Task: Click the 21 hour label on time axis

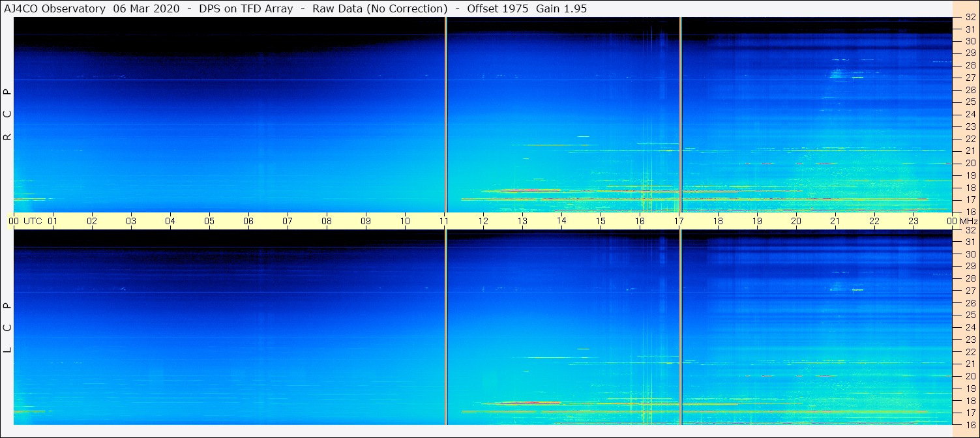Action: click(x=835, y=221)
